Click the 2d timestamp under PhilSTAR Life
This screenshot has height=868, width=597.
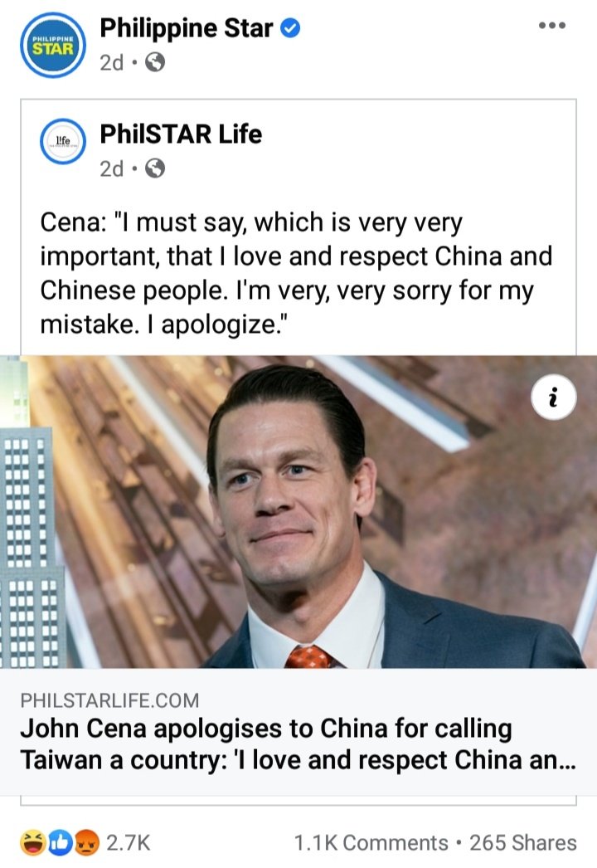point(112,168)
